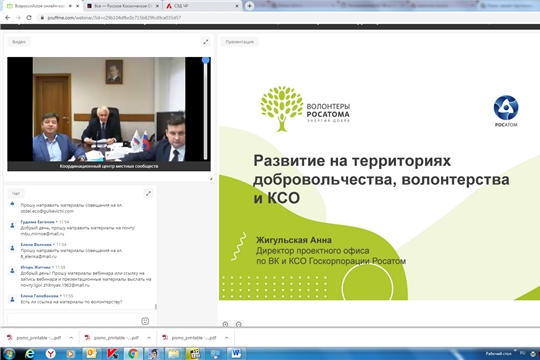540x360 pixels.
Task: Click Игорь Житник's avatar icon
Action: 12,271
